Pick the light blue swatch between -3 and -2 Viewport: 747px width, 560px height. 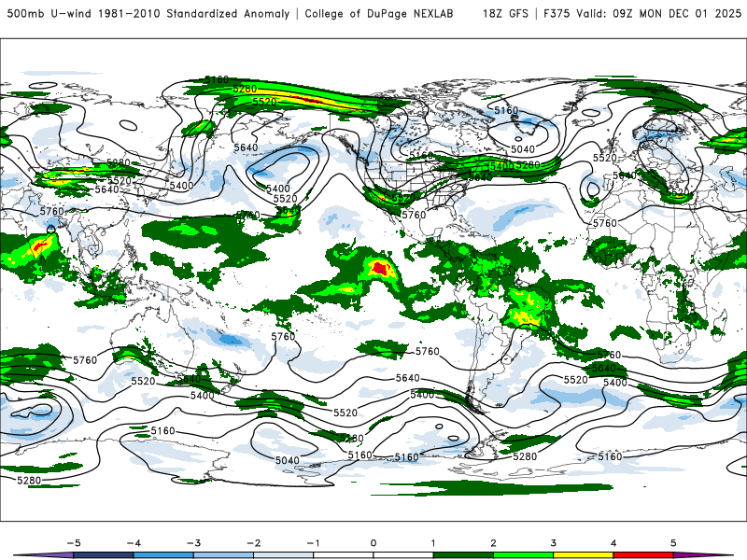(223, 555)
